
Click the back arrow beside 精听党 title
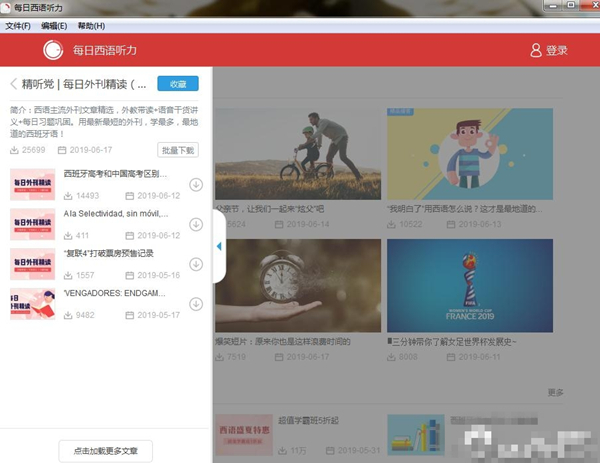point(14,84)
